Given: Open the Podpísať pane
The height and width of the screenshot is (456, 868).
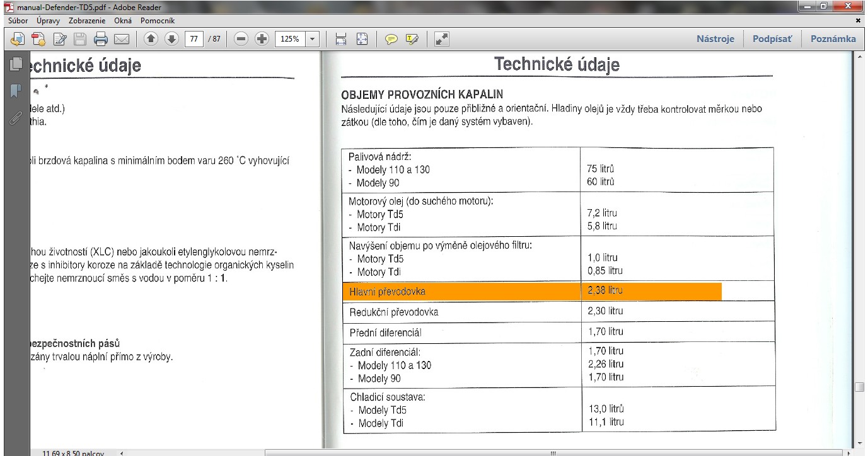Looking at the screenshot, I should [772, 39].
